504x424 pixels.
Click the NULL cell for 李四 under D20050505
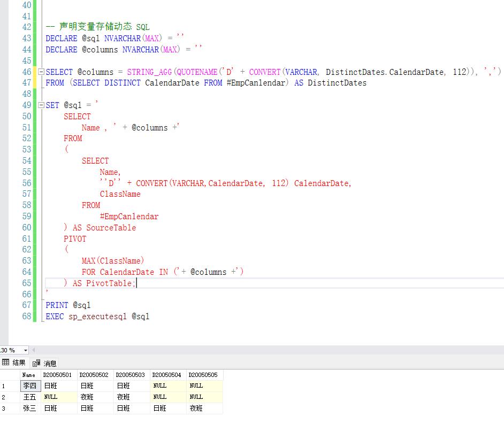[204, 386]
